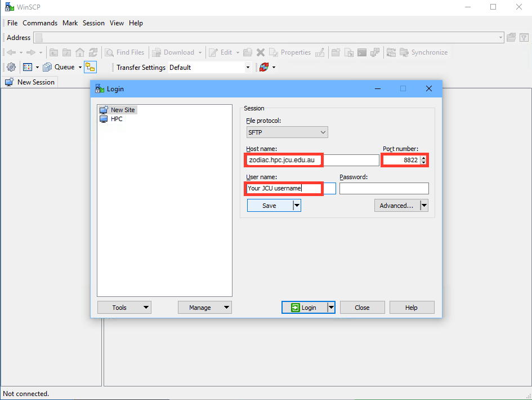The height and width of the screenshot is (400, 532).
Task: Expand the Address bar dropdown arrow
Action: coord(501,38)
